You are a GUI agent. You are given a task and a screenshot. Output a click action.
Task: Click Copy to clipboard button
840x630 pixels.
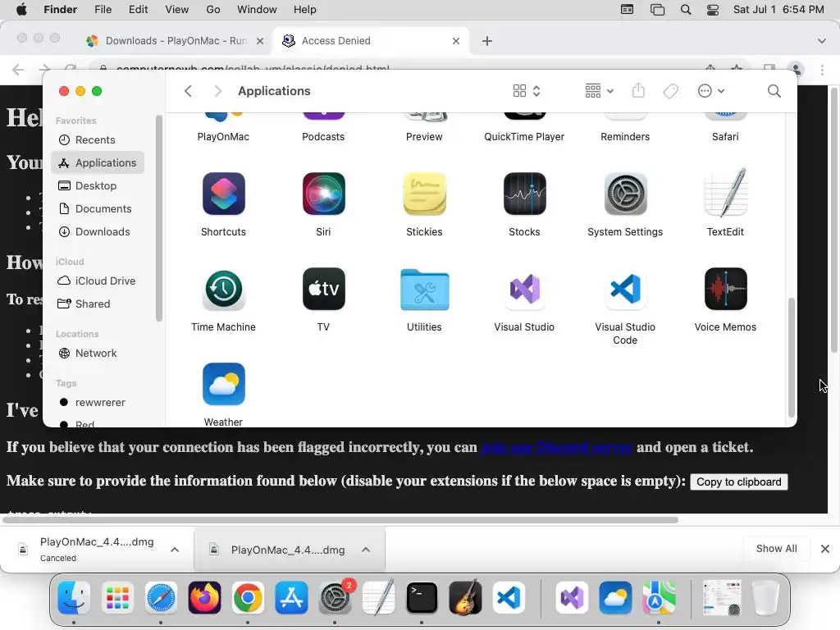pos(739,482)
